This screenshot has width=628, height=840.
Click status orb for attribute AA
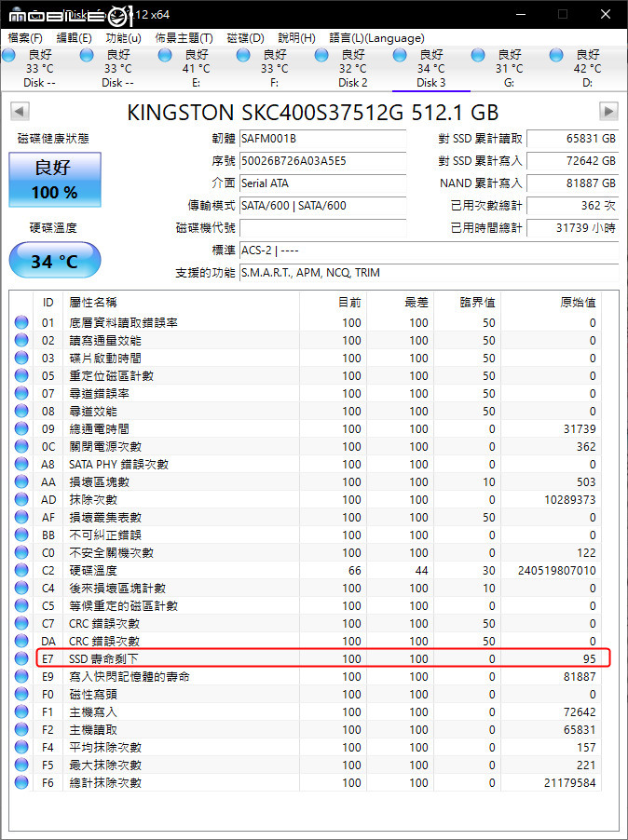pos(21,481)
